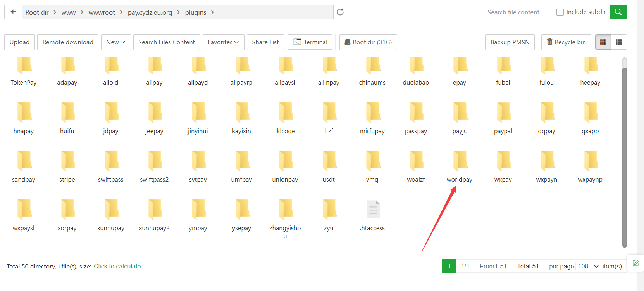The image size is (644, 291).
Task: Click Root dir (31G) disk button
Action: [368, 42]
